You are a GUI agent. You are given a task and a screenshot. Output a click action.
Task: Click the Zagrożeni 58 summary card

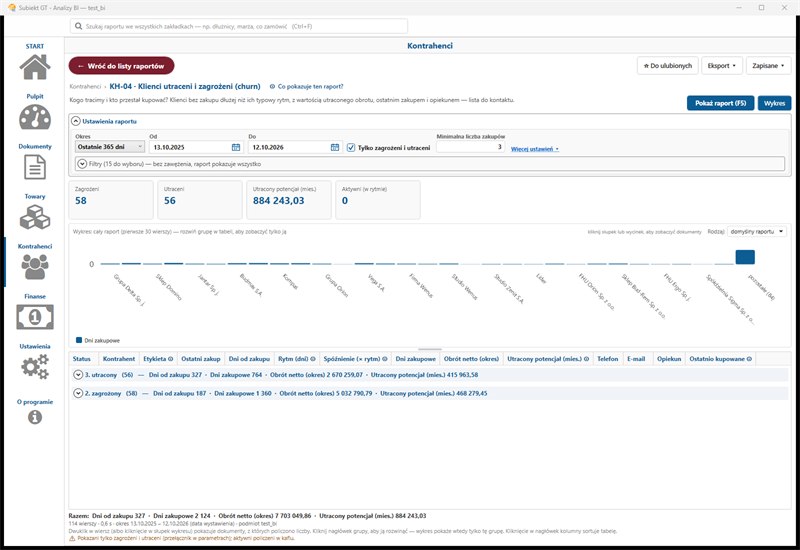pyautogui.click(x=111, y=199)
